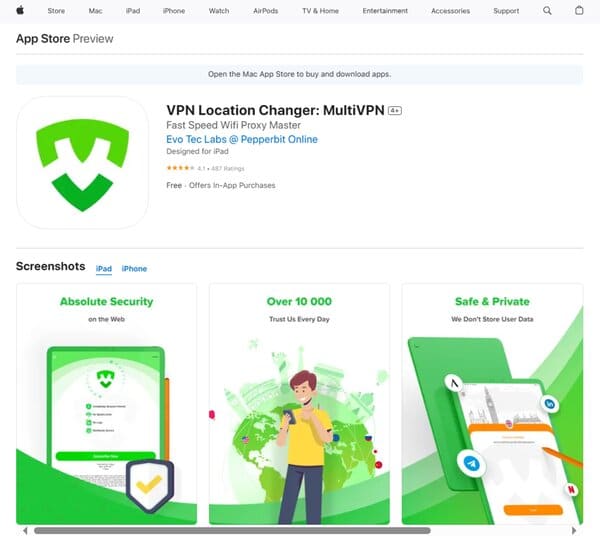The image size is (600, 547).
Task: Click the 4+ age rating badge
Action: point(395,111)
